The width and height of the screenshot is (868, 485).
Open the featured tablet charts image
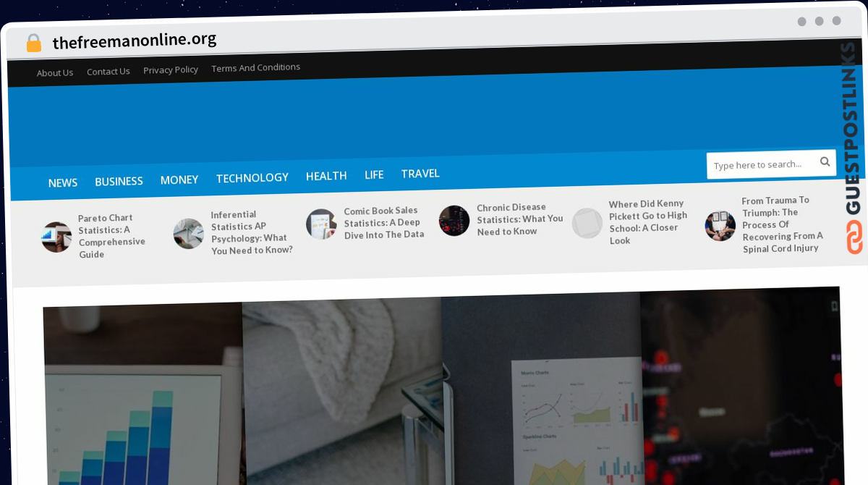(x=541, y=388)
